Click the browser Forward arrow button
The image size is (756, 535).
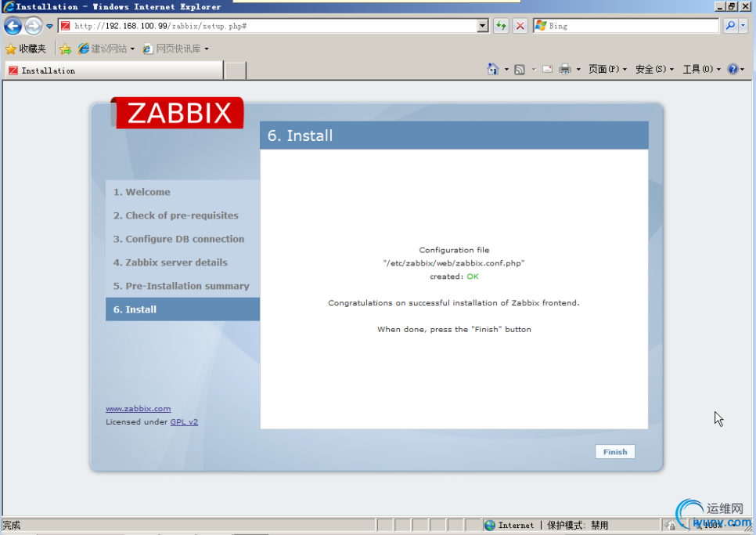(34, 26)
